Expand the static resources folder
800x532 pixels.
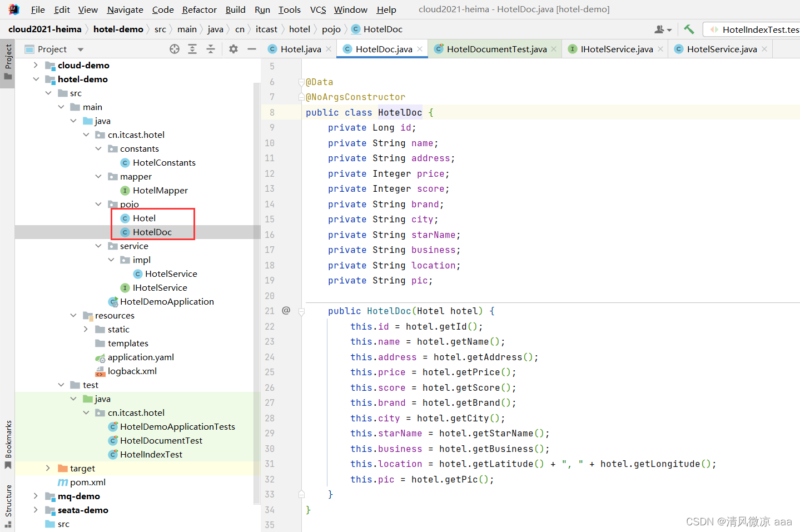click(x=86, y=329)
